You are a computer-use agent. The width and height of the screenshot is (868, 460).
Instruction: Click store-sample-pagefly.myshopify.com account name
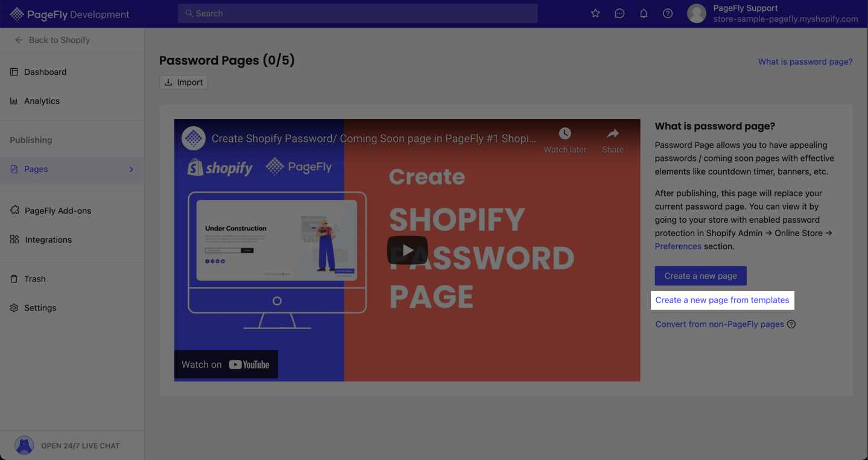(x=785, y=19)
